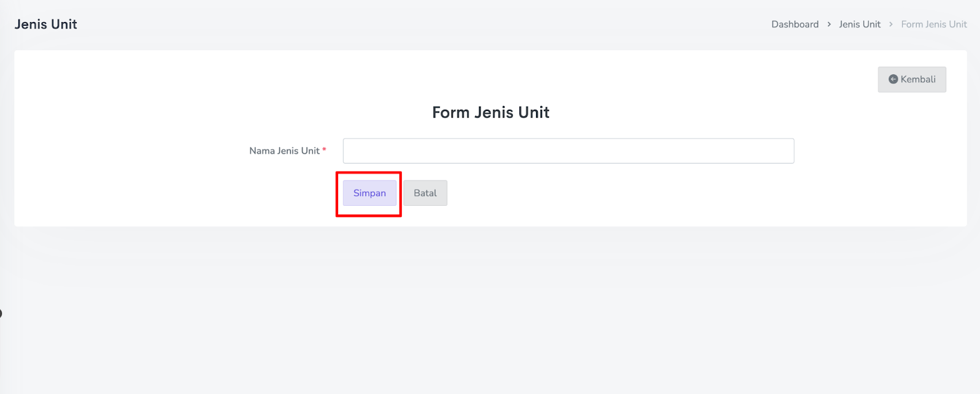Click the first breadcrumb chevron separator

(x=829, y=25)
